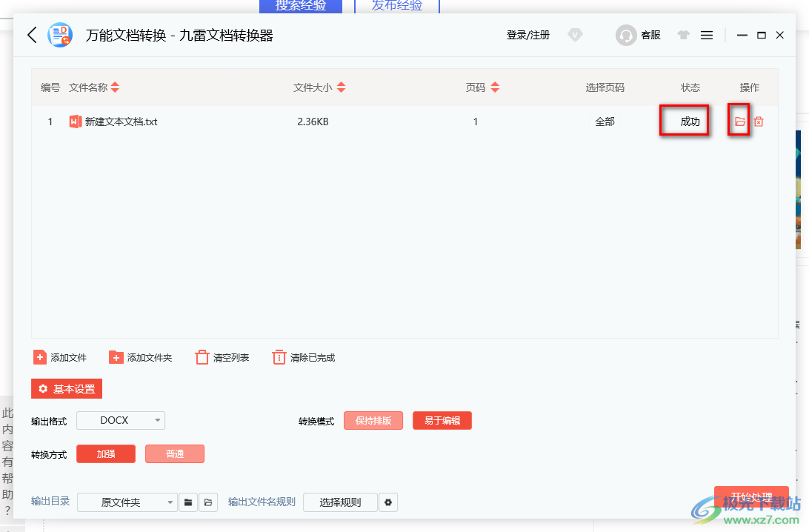Sort by 文件名称 column header
Screen dimensions: 809x532
(94, 87)
